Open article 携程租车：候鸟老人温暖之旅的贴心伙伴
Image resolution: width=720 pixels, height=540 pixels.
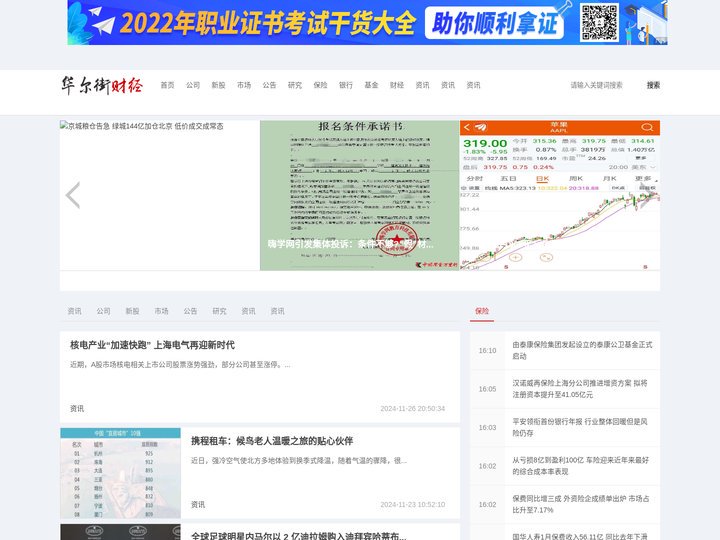[x=272, y=441]
